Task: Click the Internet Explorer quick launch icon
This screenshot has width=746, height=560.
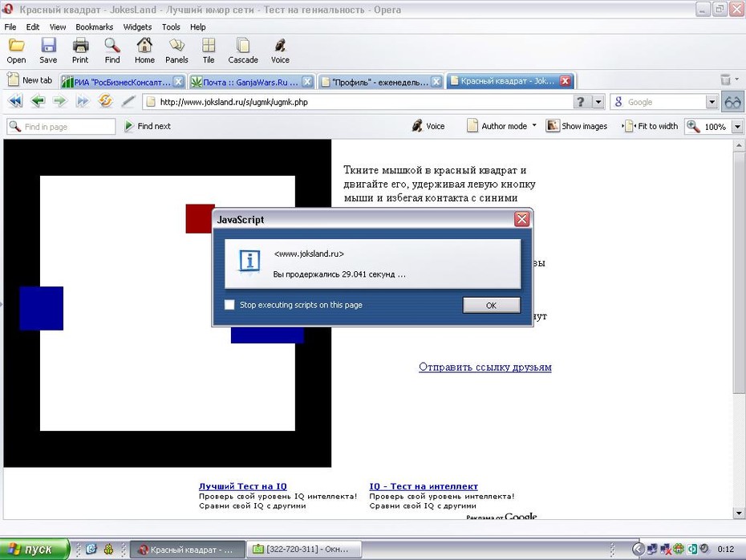Action: (91, 550)
